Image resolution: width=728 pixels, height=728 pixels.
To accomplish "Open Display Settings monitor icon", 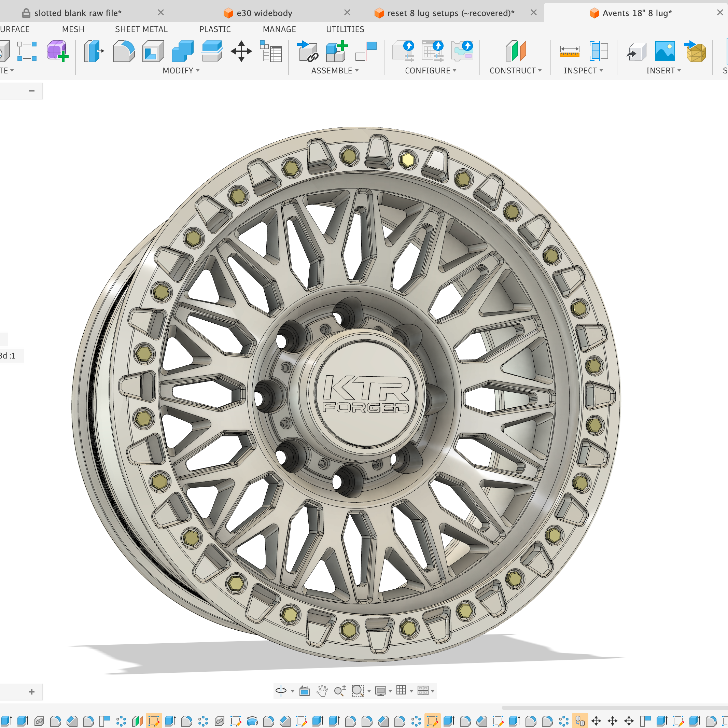I will click(381, 690).
